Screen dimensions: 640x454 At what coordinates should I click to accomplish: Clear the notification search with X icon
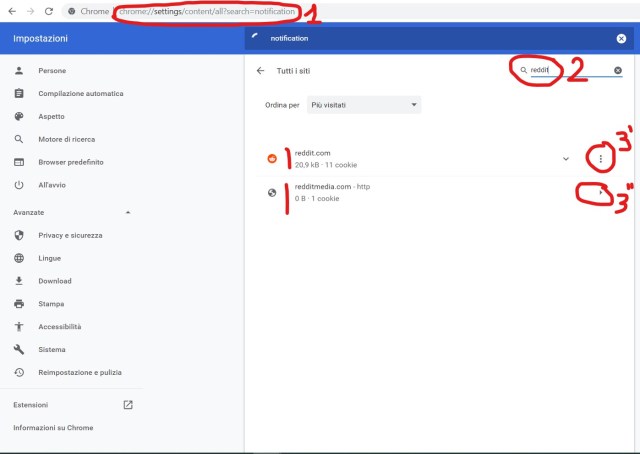click(621, 39)
